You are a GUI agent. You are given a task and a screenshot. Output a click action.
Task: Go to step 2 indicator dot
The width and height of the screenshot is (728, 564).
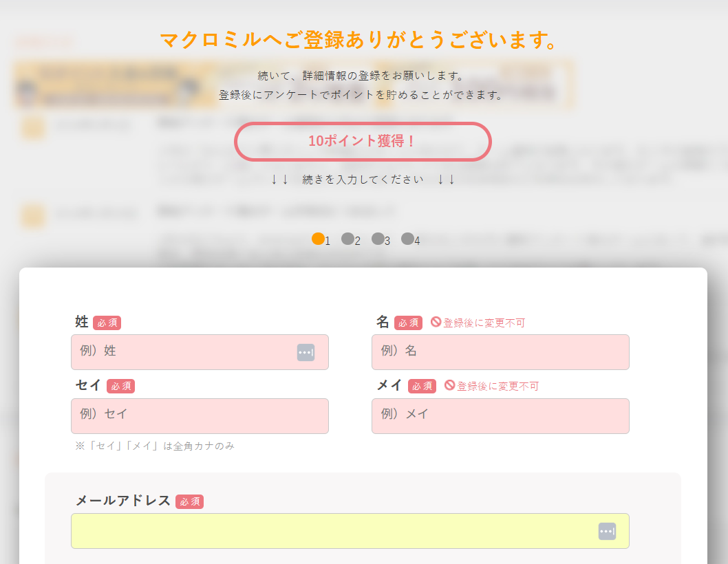(x=347, y=239)
